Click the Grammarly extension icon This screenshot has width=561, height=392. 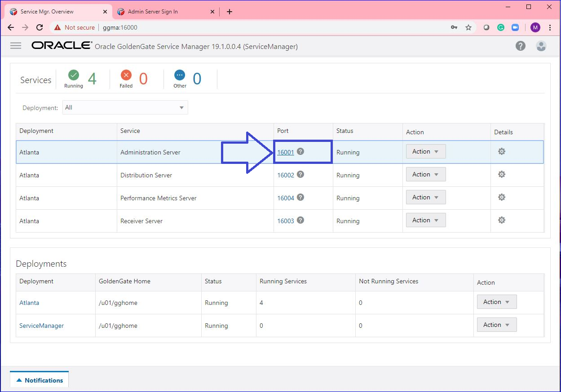(501, 27)
